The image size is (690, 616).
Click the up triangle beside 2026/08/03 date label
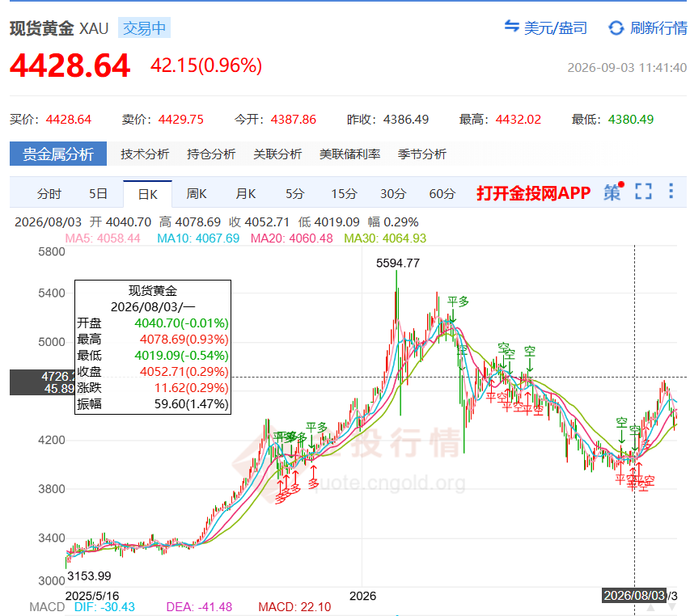[x=650, y=607]
